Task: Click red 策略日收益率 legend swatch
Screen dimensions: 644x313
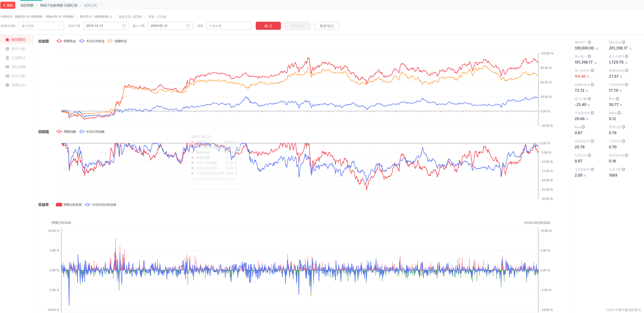Action: point(59,205)
